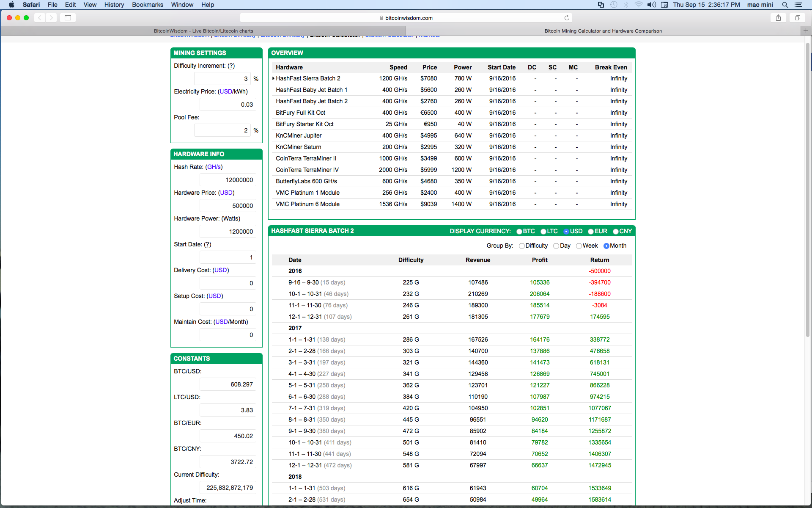
Task: Click the Wi-Fi status icon
Action: (639, 5)
